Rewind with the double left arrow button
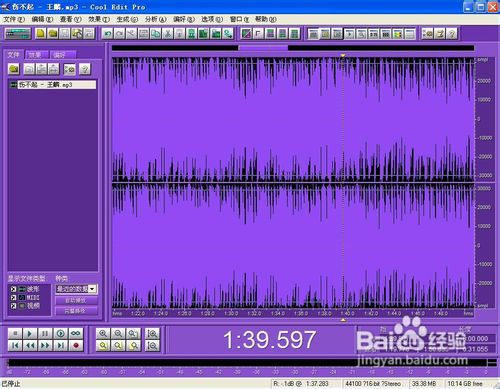The width and height of the screenshot is (500, 389). coord(30,346)
